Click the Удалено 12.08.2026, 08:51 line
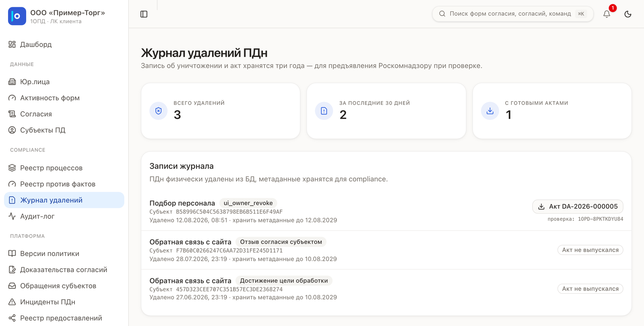Screen dimensions: 644x326 pyautogui.click(x=243, y=220)
